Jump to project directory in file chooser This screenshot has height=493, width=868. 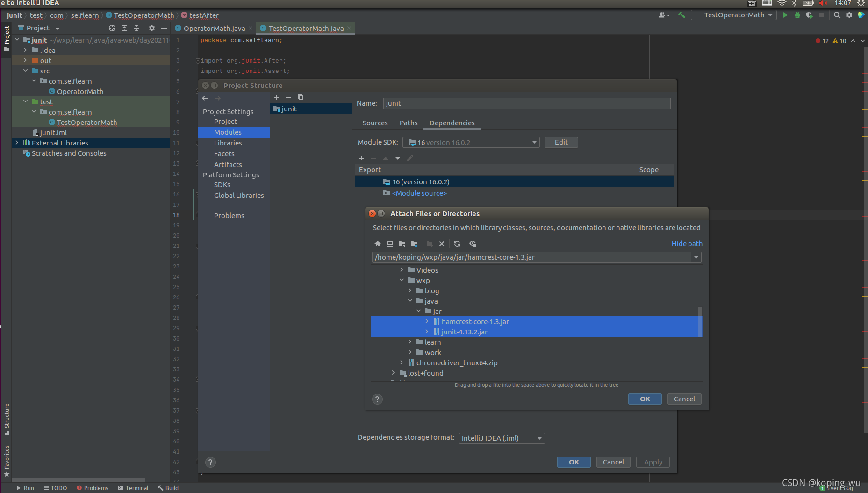(x=402, y=244)
